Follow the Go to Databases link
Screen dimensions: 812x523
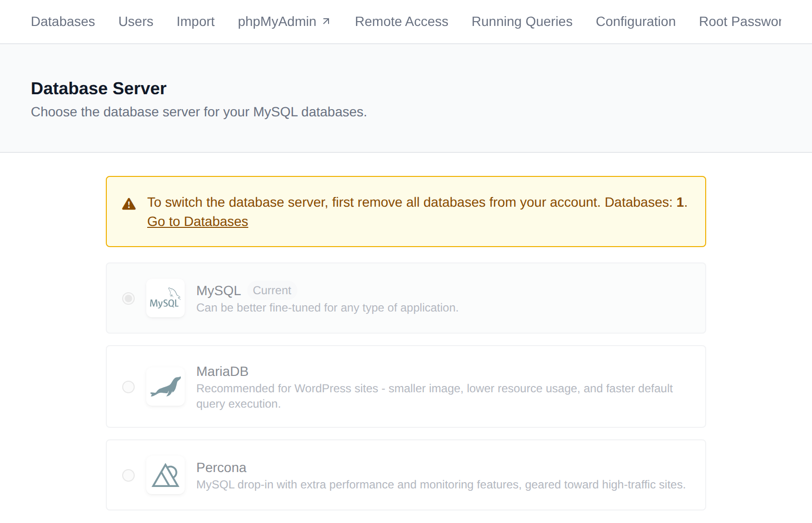pos(198,222)
